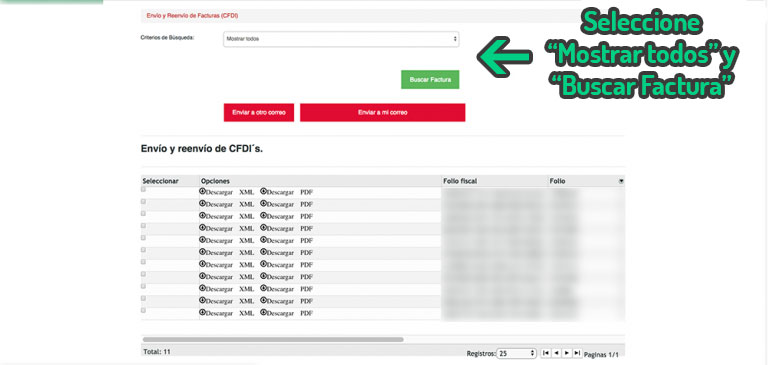
Task: Toggle the fifth invoice row checkbox
Action: point(144,237)
